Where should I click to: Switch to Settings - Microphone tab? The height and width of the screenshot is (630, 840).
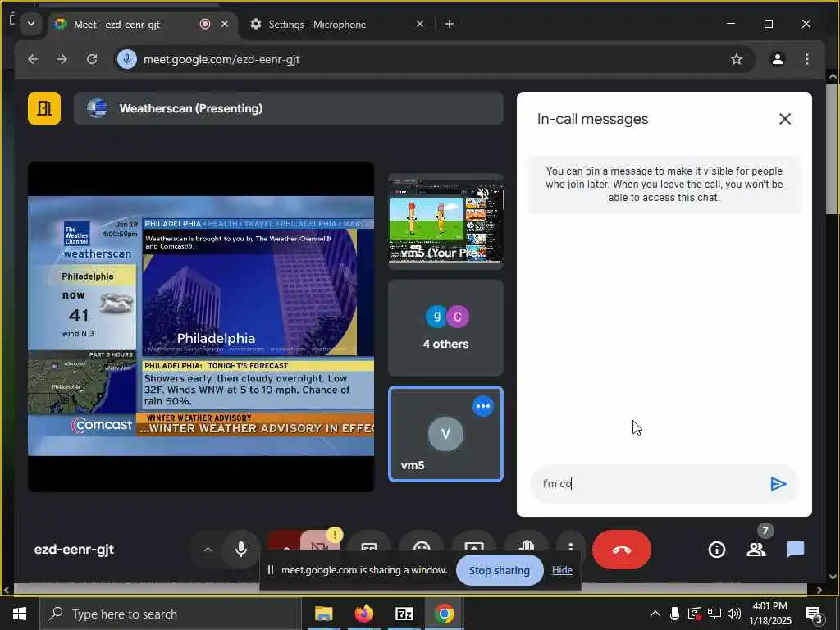[x=317, y=24]
